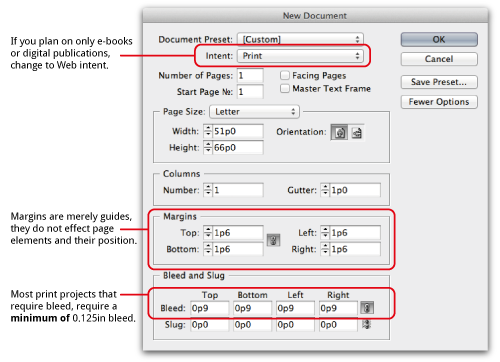Click the Fewer Options button

coord(439,102)
